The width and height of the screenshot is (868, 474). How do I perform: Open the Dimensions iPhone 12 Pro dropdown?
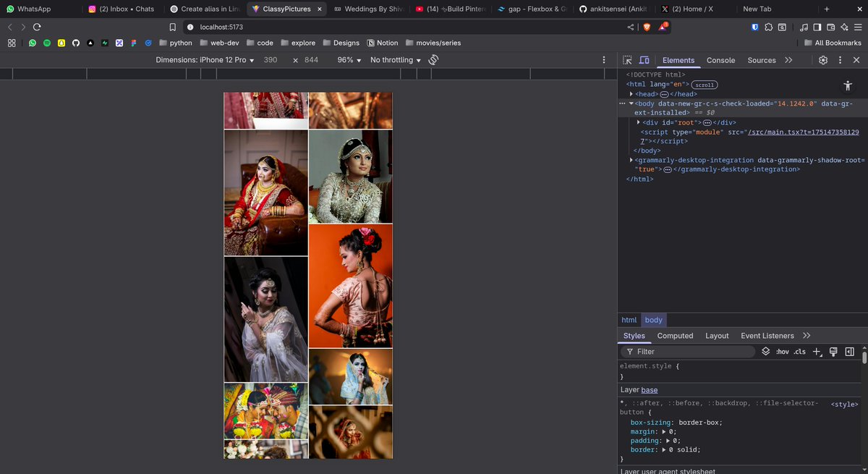pos(205,60)
